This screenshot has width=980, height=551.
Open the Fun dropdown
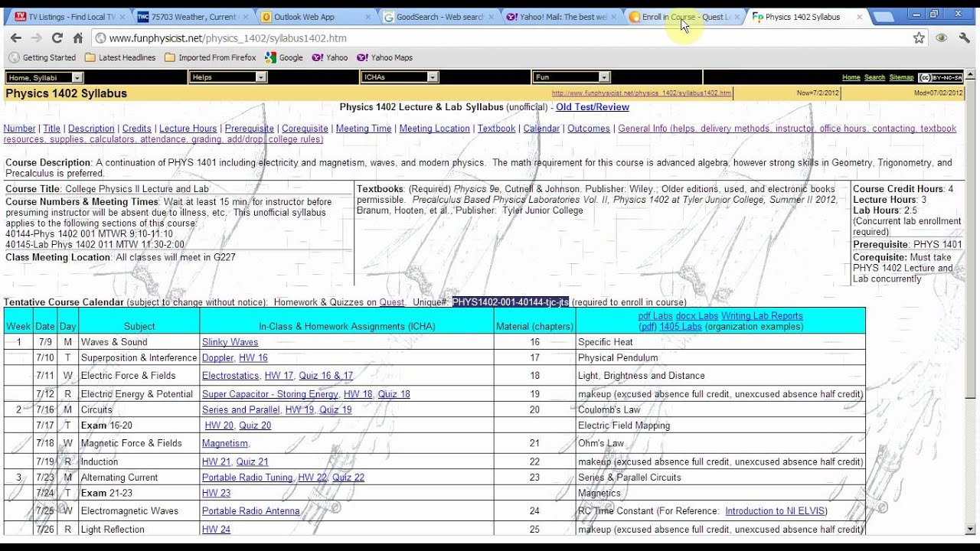point(571,77)
